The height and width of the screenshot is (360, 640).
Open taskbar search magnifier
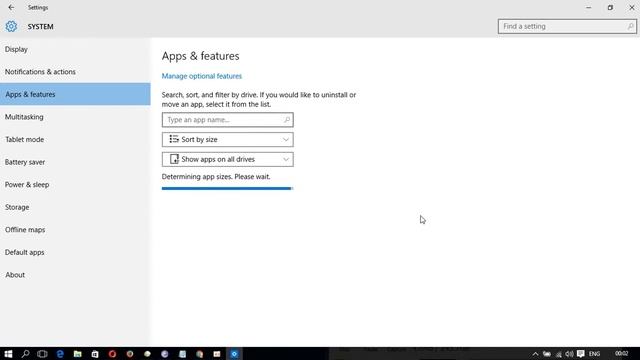25,354
